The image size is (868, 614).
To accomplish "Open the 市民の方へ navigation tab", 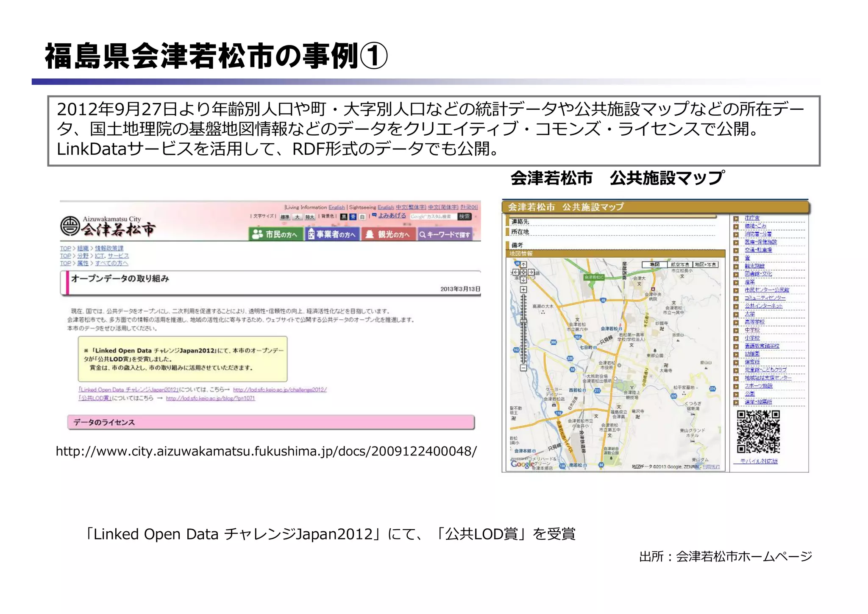I will (x=276, y=234).
